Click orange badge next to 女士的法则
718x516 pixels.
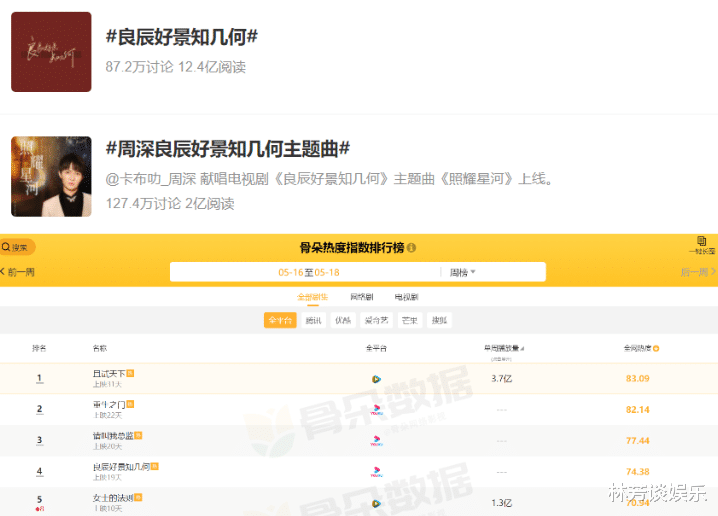pyautogui.click(x=138, y=497)
